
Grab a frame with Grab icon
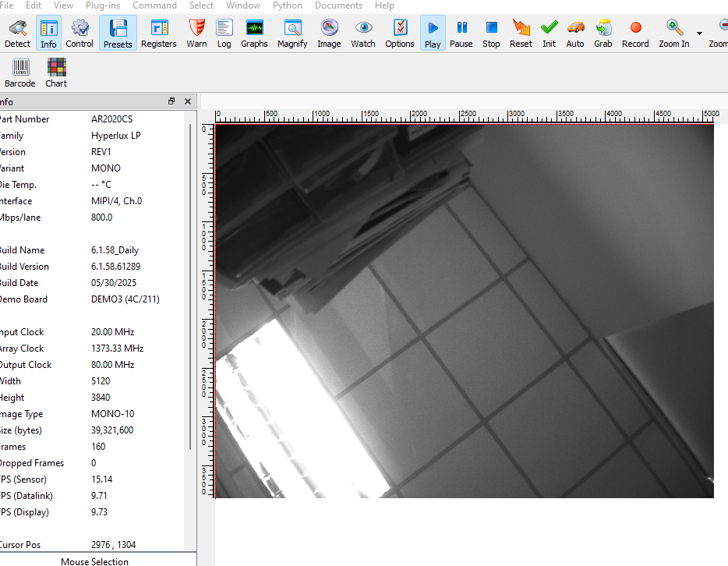click(603, 33)
